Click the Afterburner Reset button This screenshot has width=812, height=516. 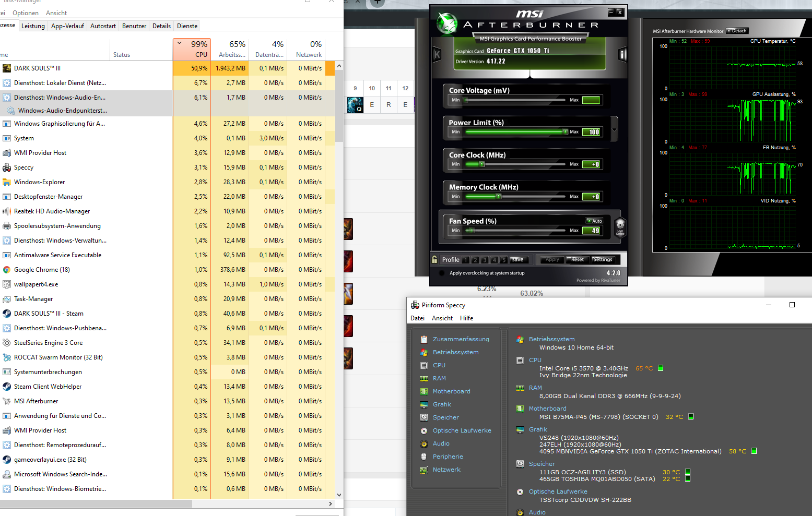pyautogui.click(x=578, y=259)
